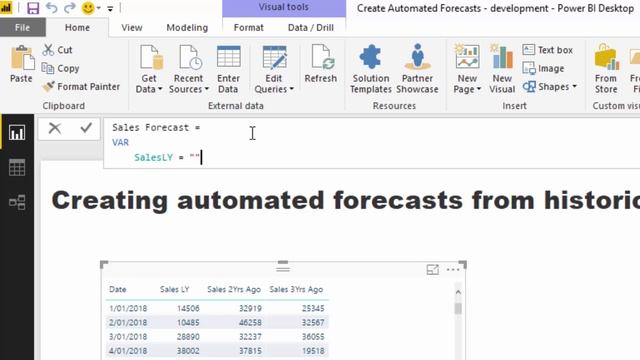Open the Data / Drill tab

311,28
